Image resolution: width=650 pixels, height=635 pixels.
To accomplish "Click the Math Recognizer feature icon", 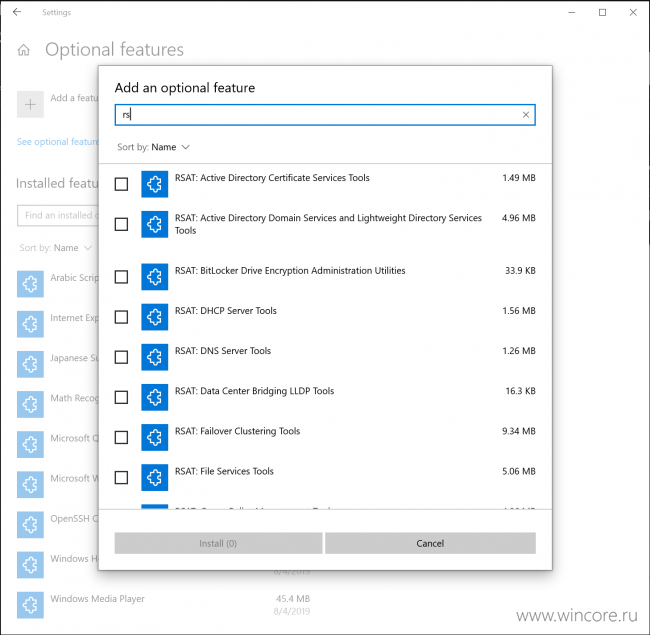I will (30, 404).
